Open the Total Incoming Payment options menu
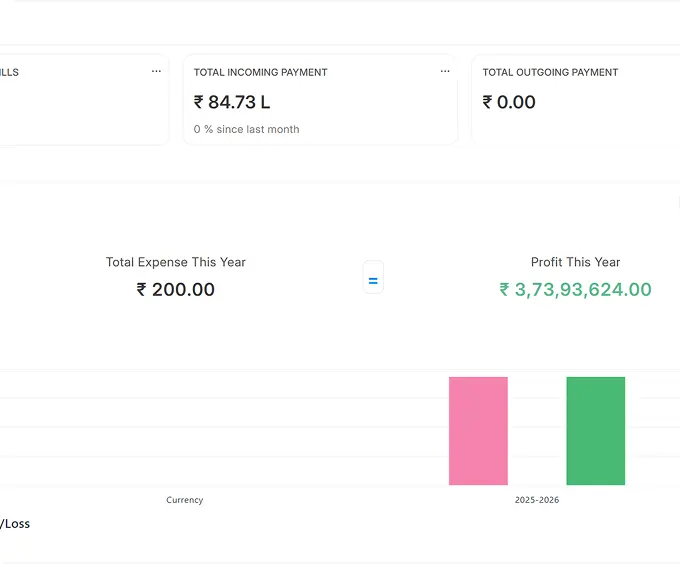680x572 pixels. [445, 72]
